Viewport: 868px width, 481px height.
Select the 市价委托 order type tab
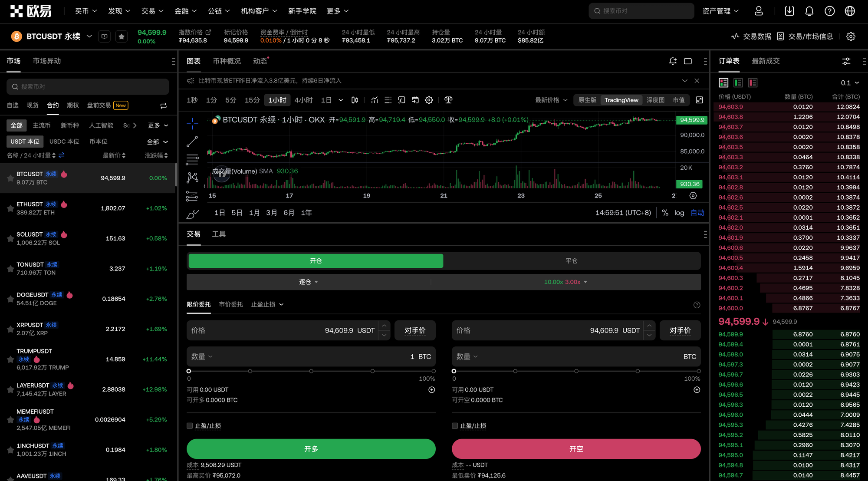coord(231,304)
